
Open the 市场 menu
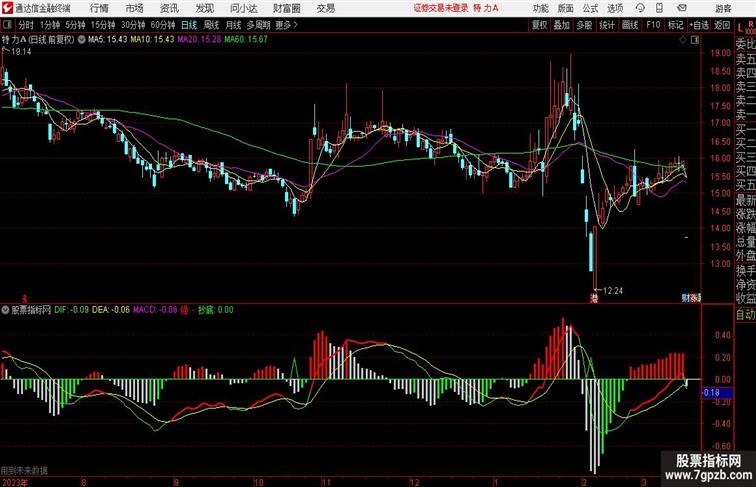pyautogui.click(x=135, y=8)
